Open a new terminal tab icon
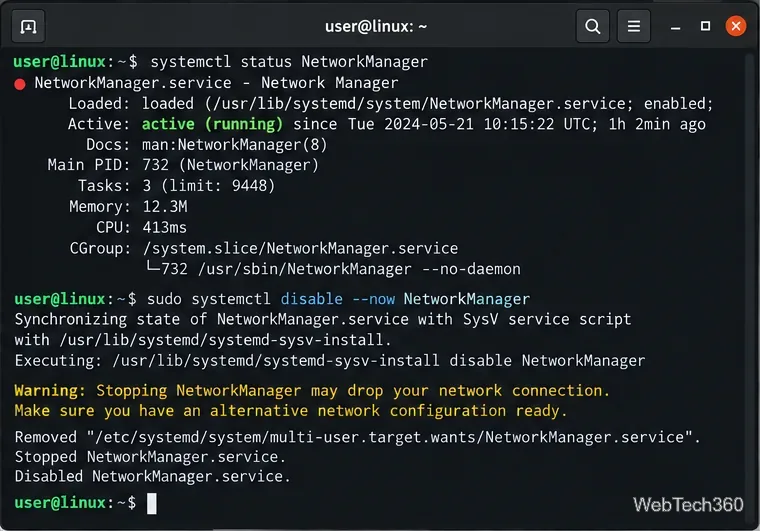This screenshot has height=531, width=760. coord(28,27)
